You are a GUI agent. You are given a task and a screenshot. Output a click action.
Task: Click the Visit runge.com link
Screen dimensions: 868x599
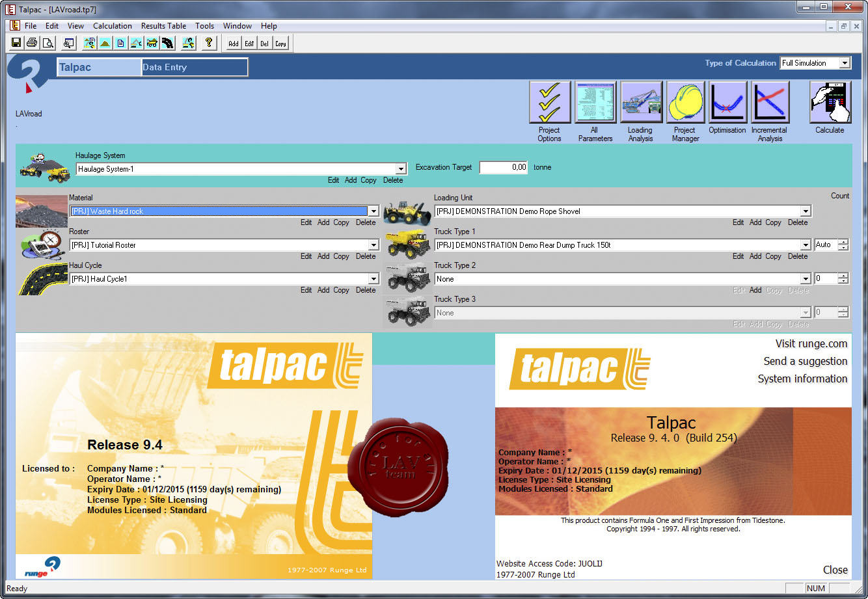(811, 344)
